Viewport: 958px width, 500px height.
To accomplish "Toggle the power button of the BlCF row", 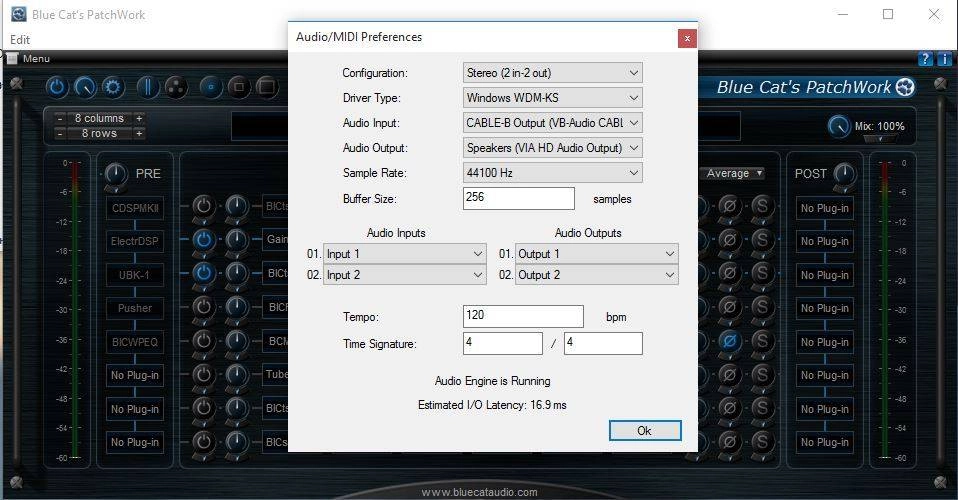I will click(203, 306).
